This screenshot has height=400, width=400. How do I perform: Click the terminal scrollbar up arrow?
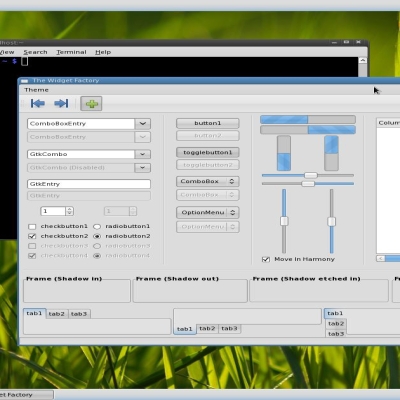pos(363,60)
